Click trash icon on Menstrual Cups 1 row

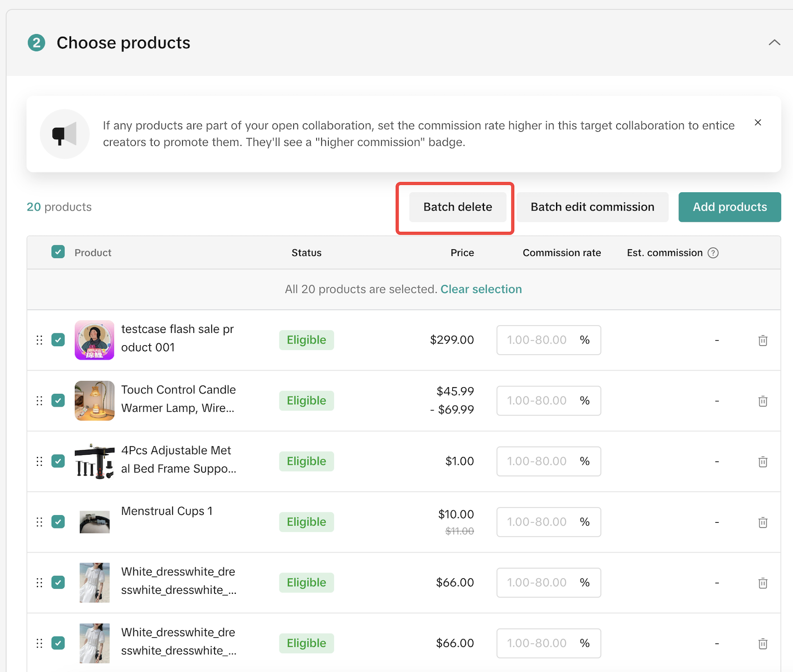[x=762, y=522]
